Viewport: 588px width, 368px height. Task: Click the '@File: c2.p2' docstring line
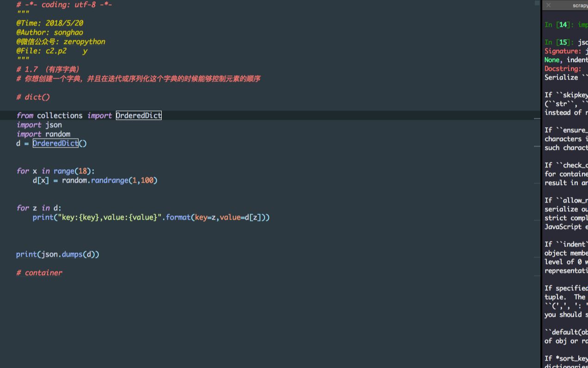(42, 51)
